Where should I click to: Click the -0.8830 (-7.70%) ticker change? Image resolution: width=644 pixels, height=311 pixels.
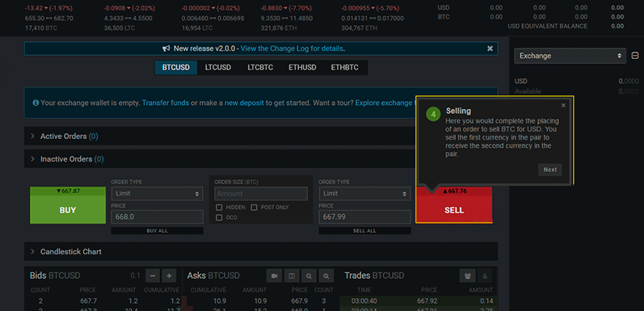coord(286,8)
